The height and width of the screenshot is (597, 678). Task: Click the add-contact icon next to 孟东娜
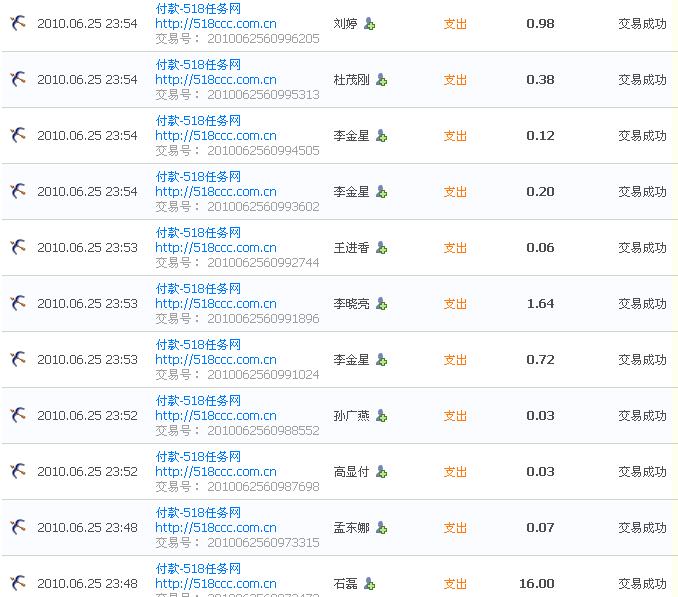(382, 528)
